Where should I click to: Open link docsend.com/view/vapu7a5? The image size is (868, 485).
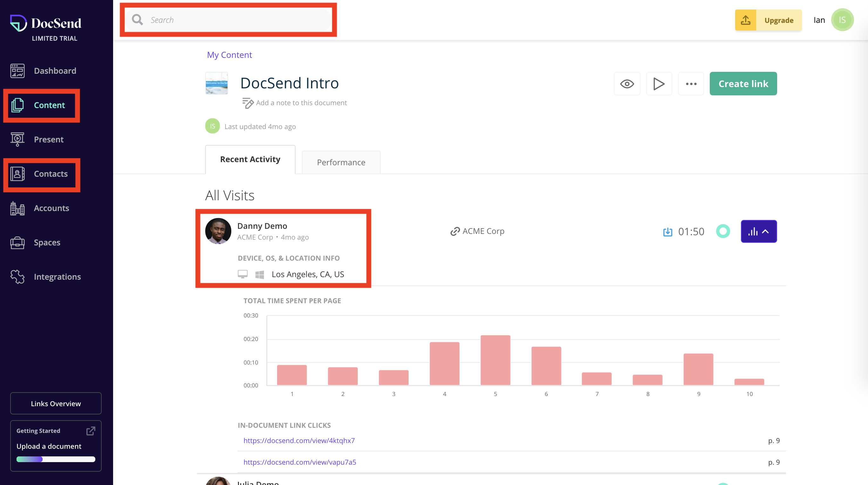pos(300,462)
